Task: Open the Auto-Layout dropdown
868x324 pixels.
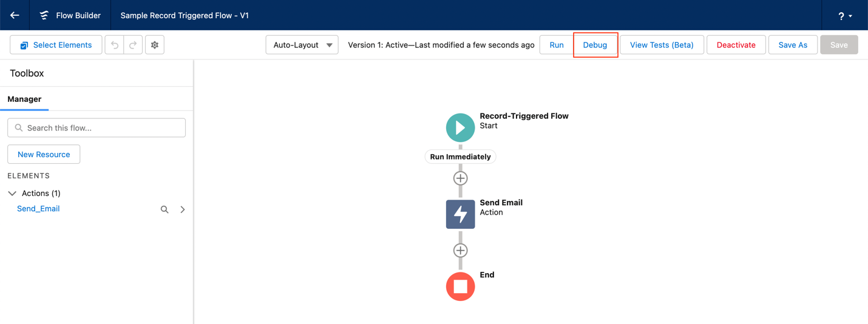Action: coord(302,45)
